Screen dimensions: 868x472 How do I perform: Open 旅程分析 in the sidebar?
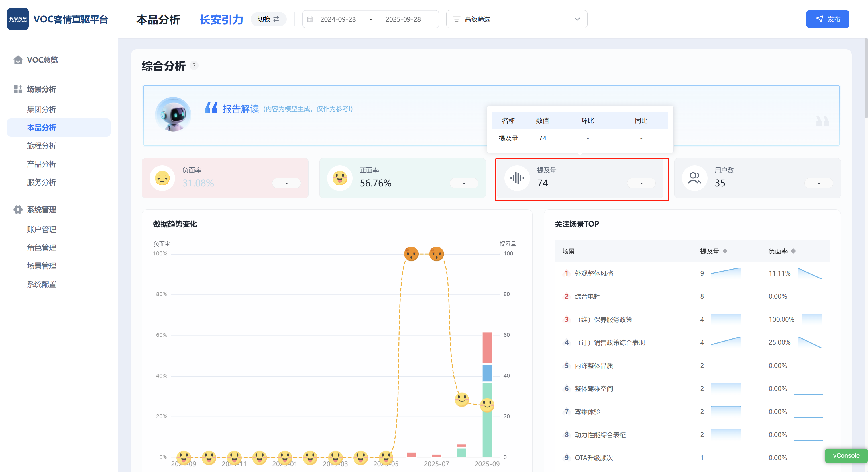pyautogui.click(x=41, y=146)
